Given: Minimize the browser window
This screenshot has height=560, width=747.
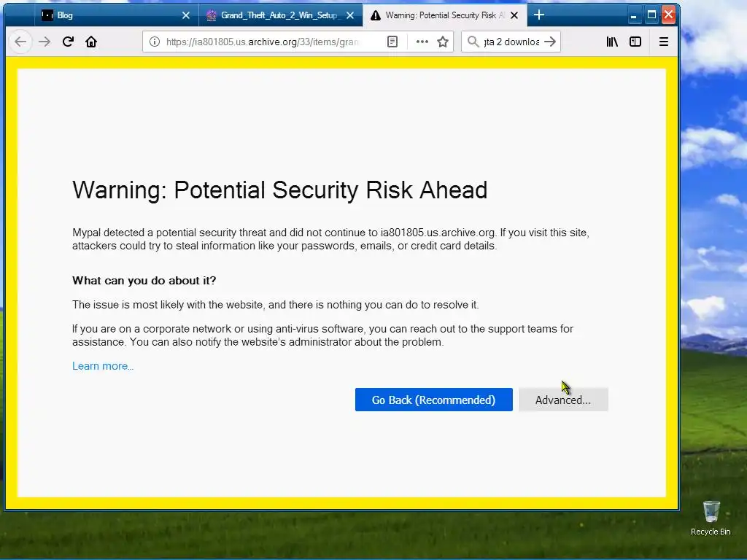Looking at the screenshot, I should click(633, 15).
